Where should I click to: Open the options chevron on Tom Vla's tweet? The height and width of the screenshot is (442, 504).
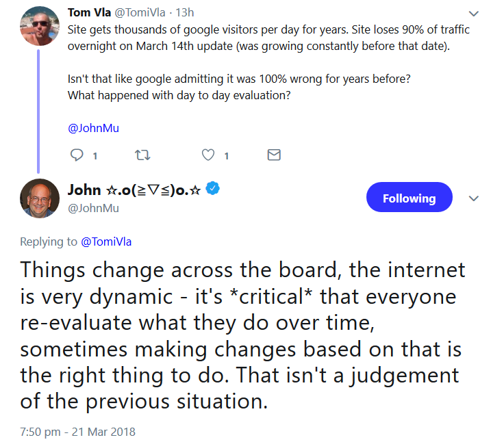[x=473, y=13]
